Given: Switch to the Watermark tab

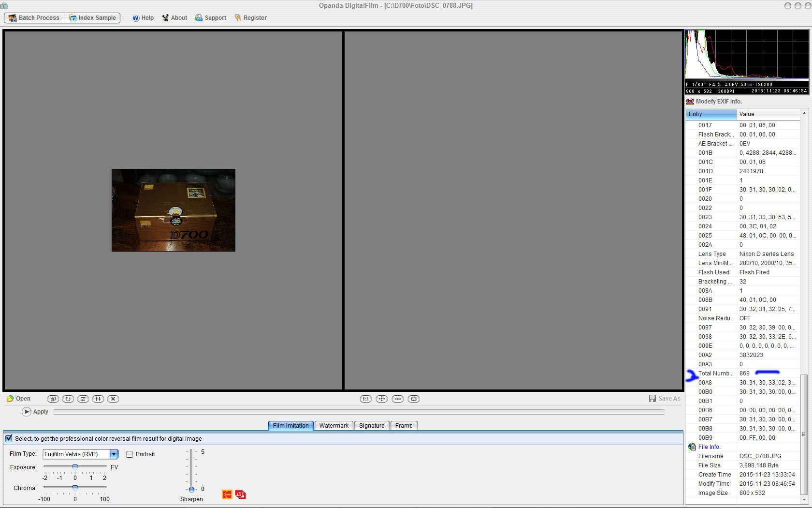Looking at the screenshot, I should point(333,425).
